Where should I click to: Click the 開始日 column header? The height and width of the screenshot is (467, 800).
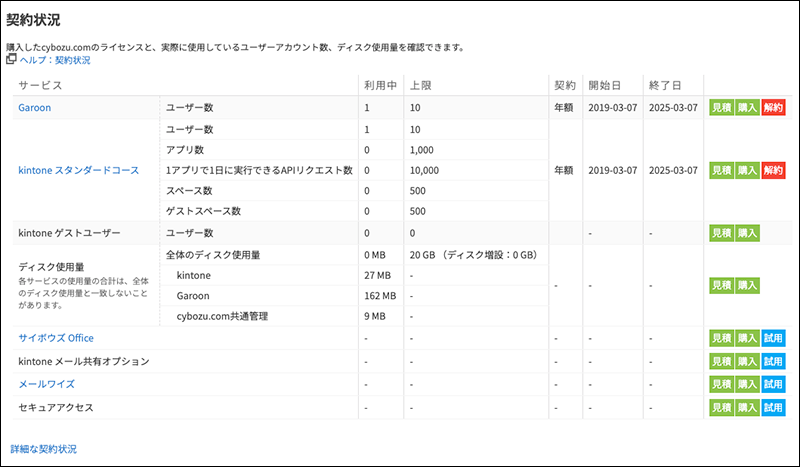point(605,85)
